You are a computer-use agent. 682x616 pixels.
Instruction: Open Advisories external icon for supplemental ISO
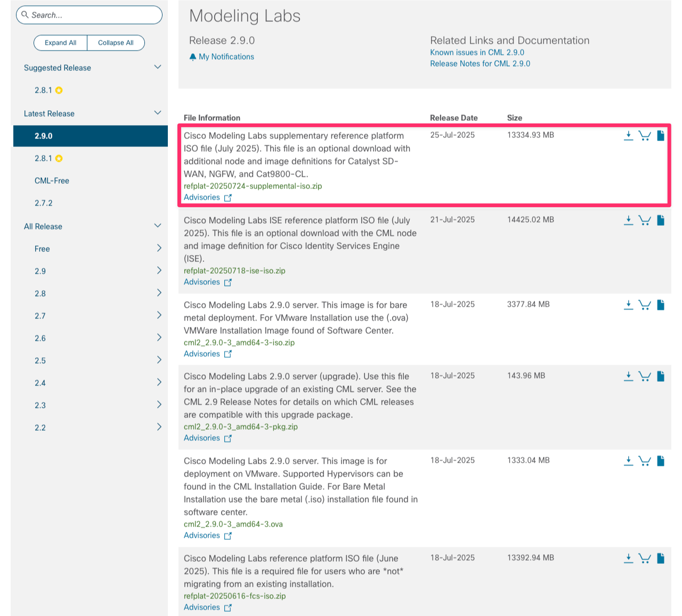(228, 198)
